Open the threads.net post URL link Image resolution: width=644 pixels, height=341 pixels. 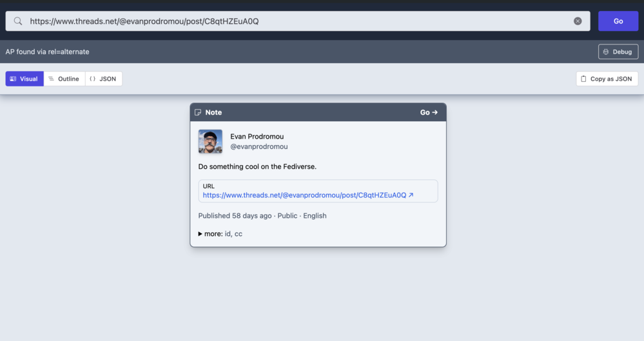pos(304,195)
